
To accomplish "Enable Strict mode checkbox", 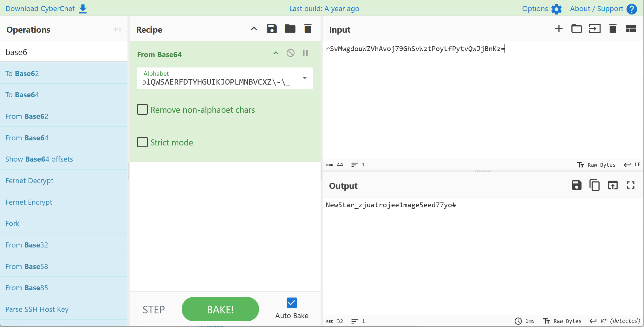I will [x=142, y=142].
